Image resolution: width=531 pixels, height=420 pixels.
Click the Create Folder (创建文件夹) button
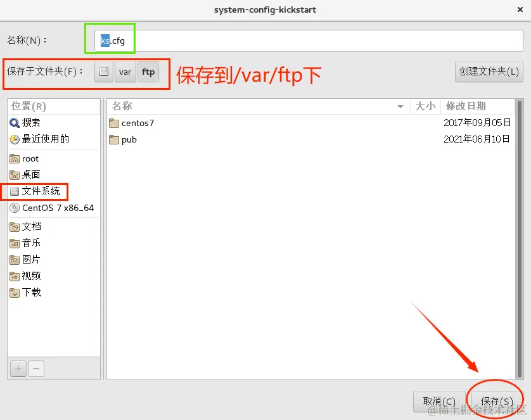(x=489, y=72)
